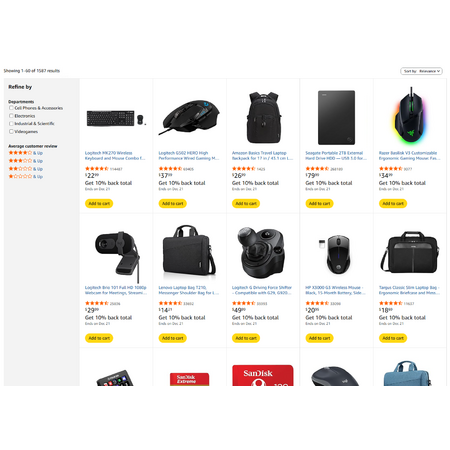Open star rating of Logitech MK270 keyboard

point(97,169)
